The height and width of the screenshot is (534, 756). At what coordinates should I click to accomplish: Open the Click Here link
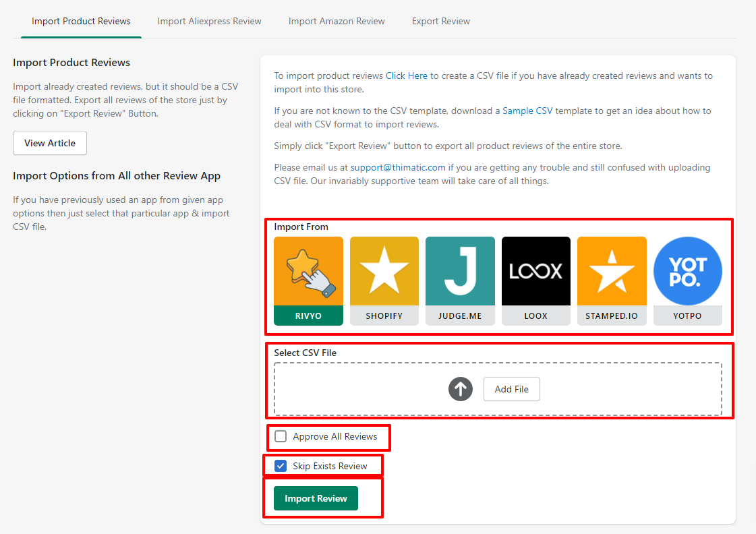point(407,76)
